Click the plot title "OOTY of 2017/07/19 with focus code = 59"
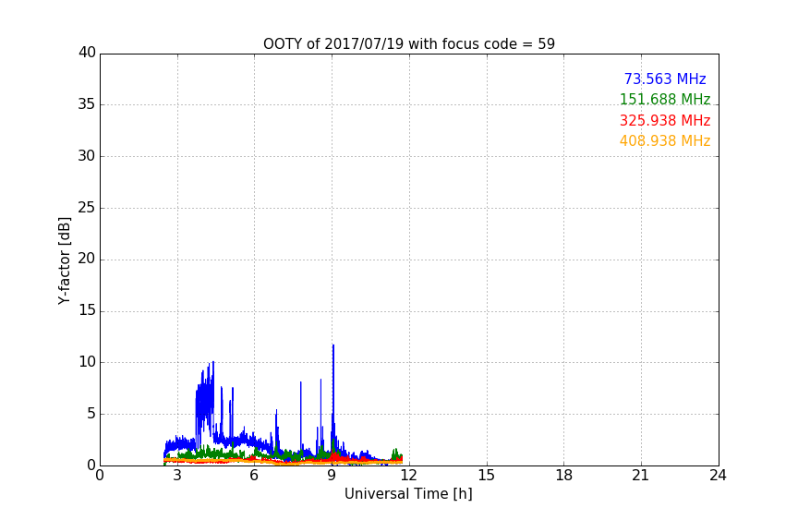 [x=408, y=44]
